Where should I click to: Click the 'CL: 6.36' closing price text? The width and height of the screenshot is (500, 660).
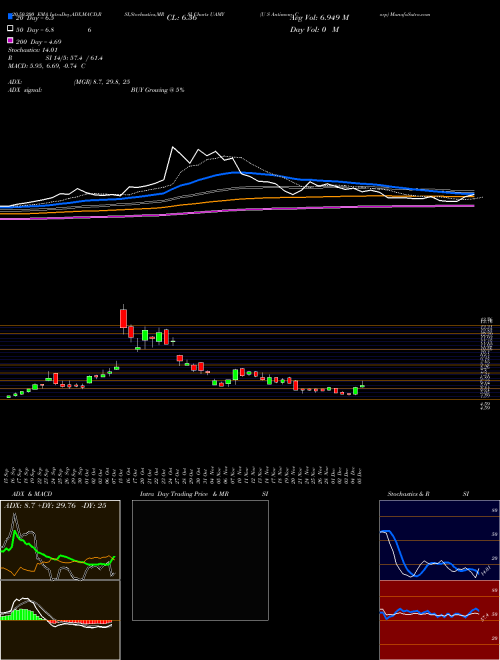(182, 18)
